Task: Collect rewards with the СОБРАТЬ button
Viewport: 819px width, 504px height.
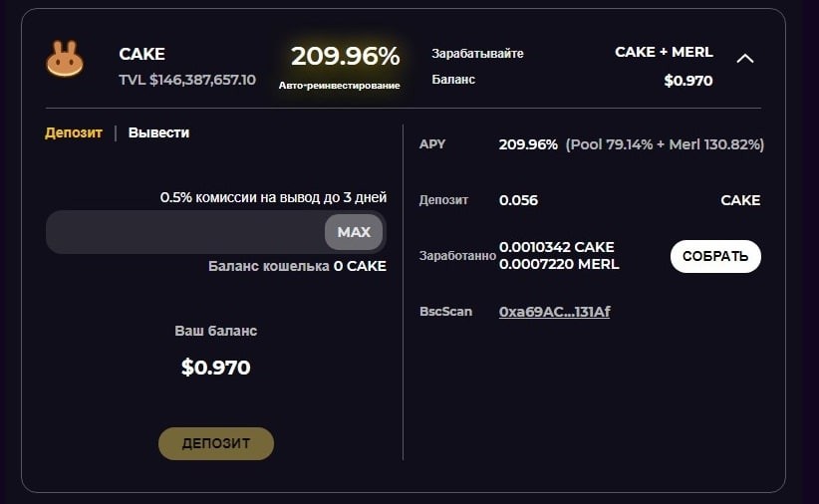Action: click(715, 256)
